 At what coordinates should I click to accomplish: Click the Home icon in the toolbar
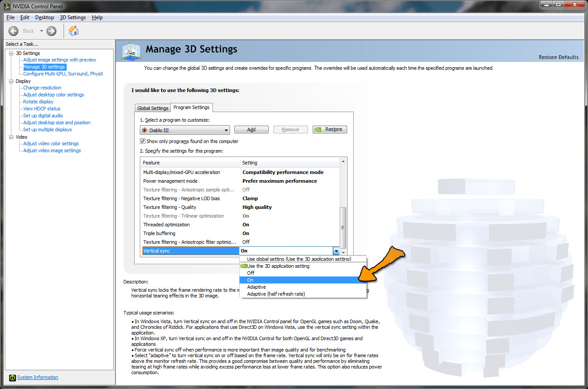pyautogui.click(x=73, y=31)
